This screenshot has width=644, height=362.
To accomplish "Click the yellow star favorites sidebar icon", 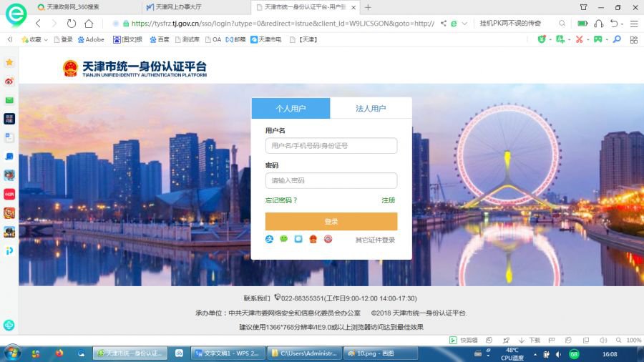I will click(9, 63).
